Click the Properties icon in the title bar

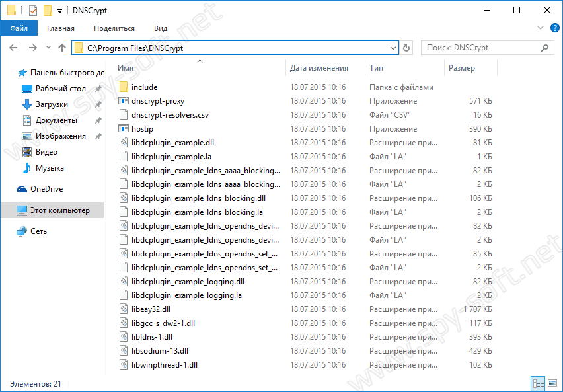(x=32, y=11)
